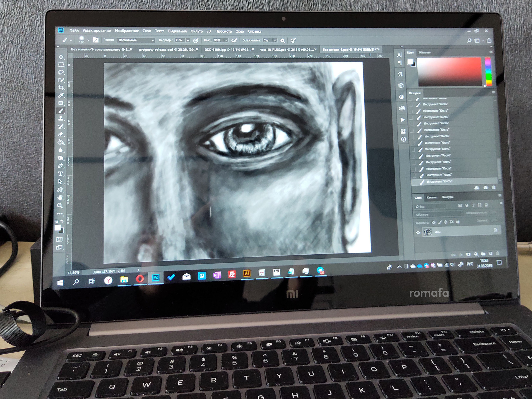Select the Horizontal Type tool

click(60, 174)
